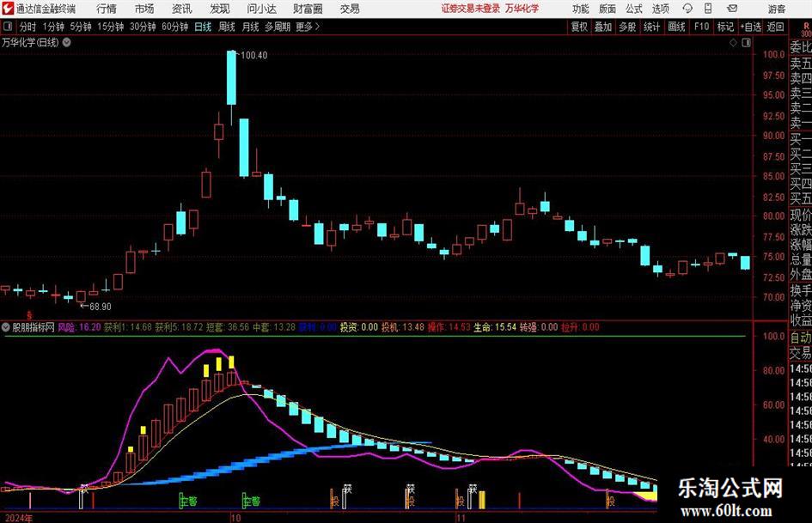Open F10 company info

coord(702,27)
